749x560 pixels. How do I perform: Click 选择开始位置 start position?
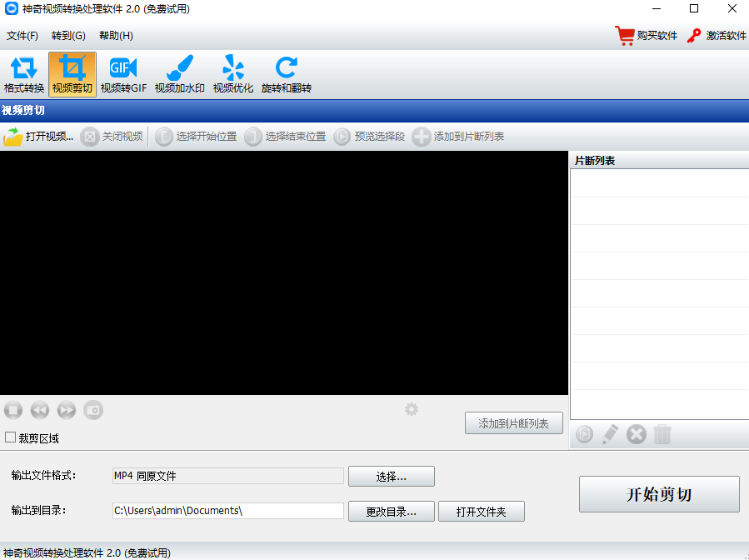point(196,137)
